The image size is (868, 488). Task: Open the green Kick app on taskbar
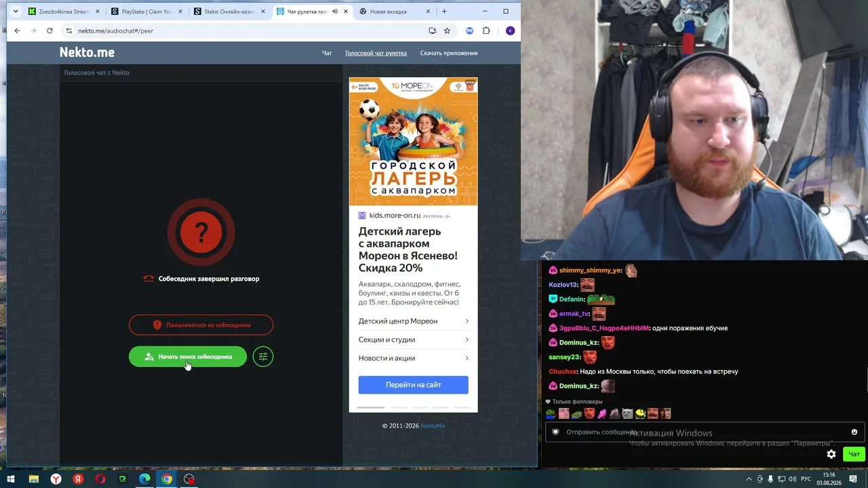[123, 479]
